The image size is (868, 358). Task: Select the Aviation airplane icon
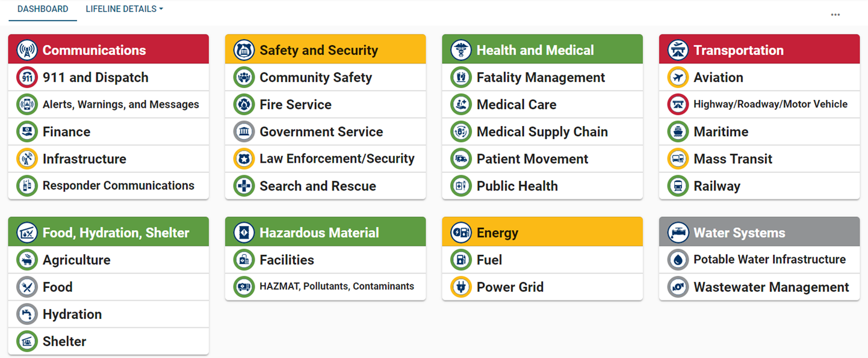677,77
